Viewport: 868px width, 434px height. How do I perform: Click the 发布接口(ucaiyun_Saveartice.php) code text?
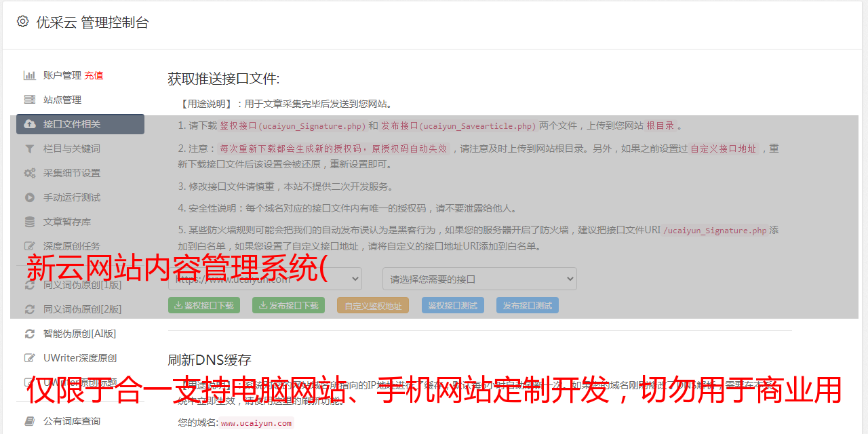click(x=458, y=125)
